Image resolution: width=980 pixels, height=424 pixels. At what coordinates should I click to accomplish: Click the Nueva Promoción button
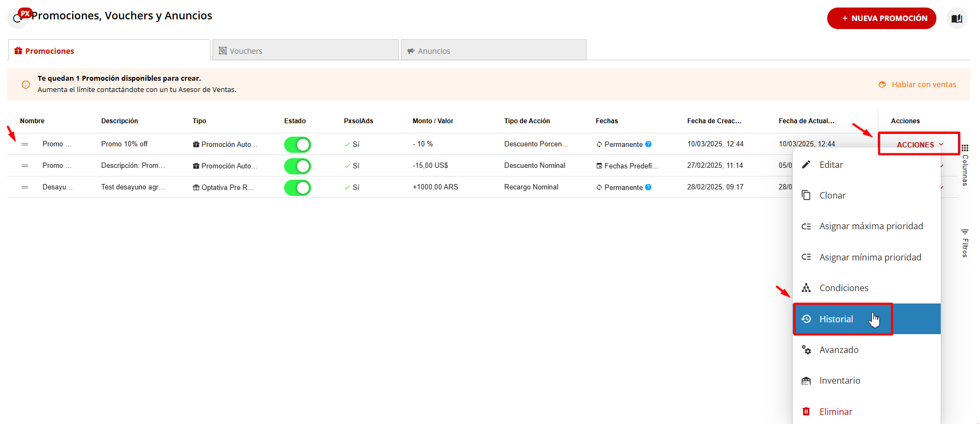[x=881, y=18]
